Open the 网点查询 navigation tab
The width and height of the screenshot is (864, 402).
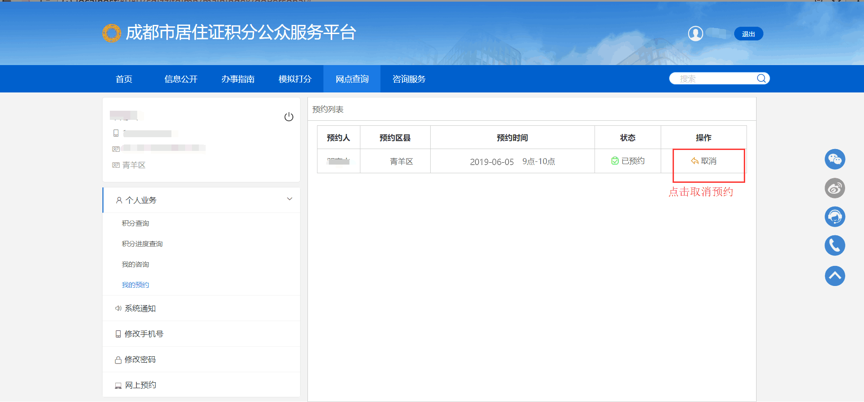point(352,79)
